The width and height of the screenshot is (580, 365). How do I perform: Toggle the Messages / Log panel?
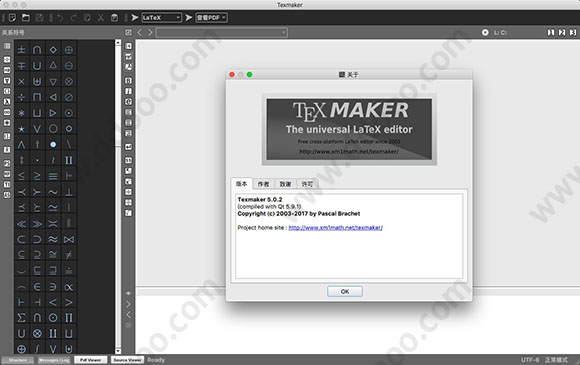[x=54, y=360]
